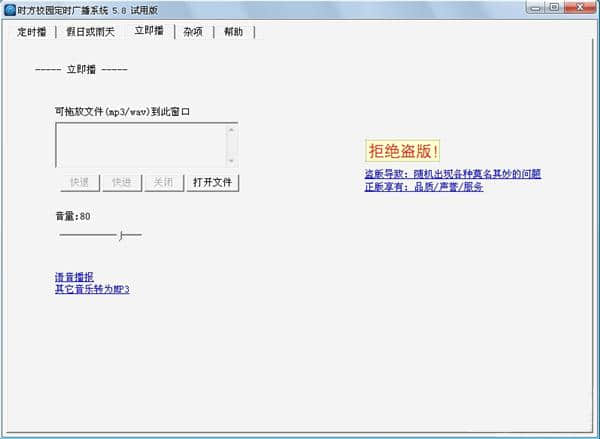This screenshot has width=600, height=439.
Task: Click the file list scroll-down arrow
Action: [x=232, y=161]
